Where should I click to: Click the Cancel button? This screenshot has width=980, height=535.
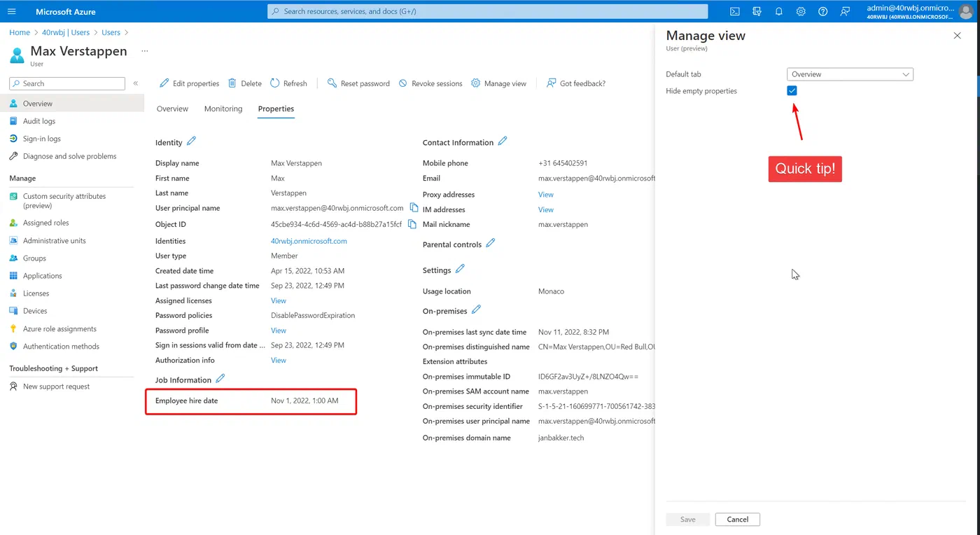738,520
